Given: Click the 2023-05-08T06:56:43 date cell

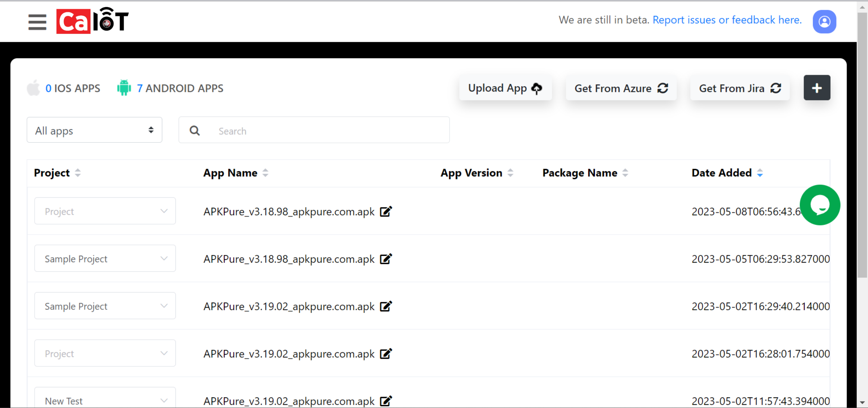Looking at the screenshot, I should (x=746, y=211).
